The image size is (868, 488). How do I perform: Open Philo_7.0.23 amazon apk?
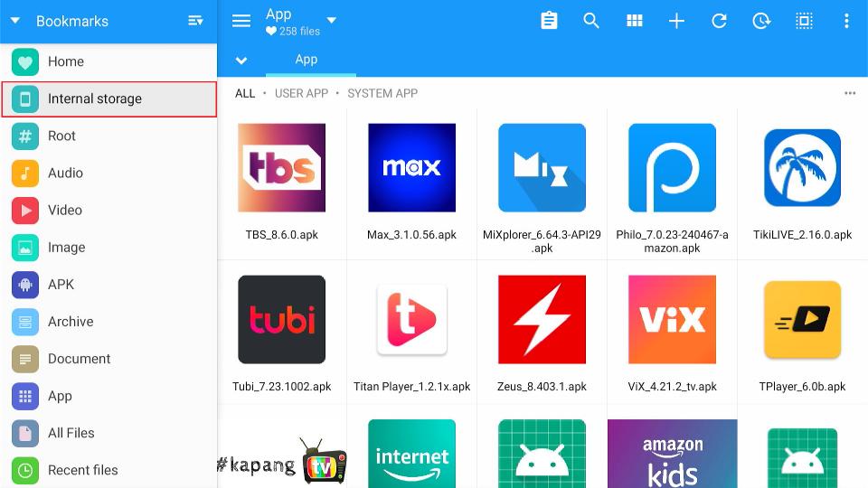click(672, 183)
